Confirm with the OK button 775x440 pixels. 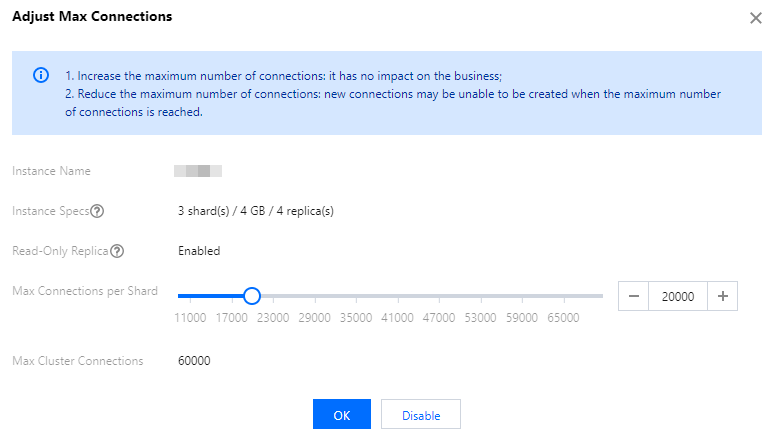341,415
